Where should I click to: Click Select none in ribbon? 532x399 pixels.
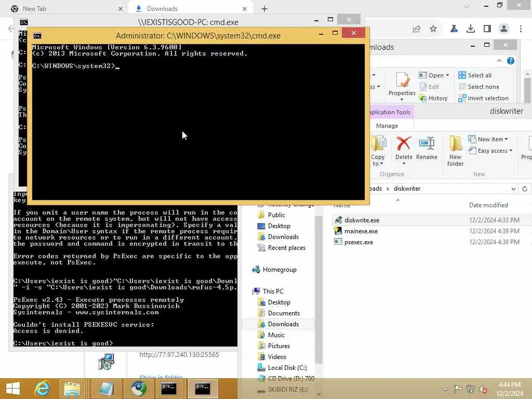(478, 87)
